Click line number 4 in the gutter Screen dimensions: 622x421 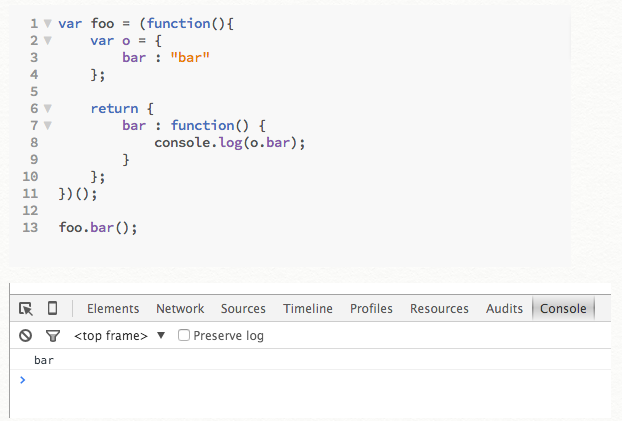[34, 75]
